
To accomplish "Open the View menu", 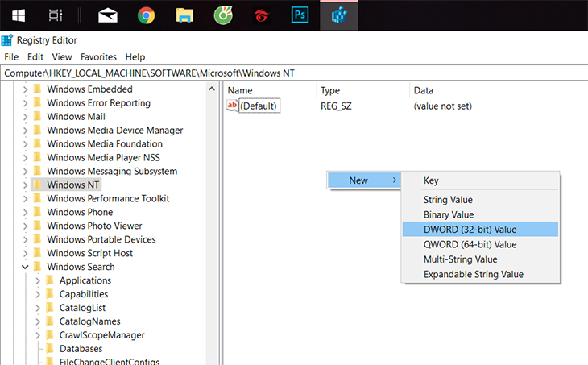I will (x=62, y=57).
